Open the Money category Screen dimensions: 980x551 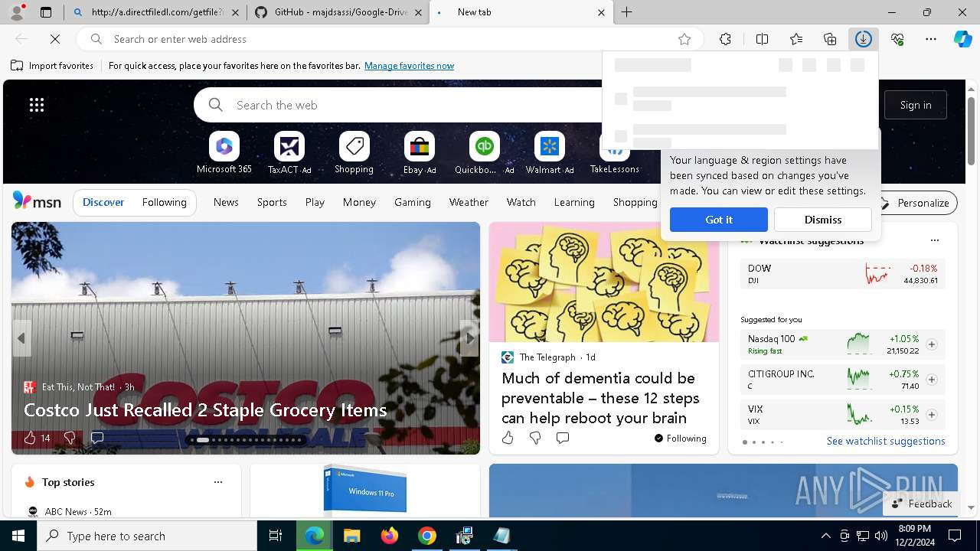pyautogui.click(x=359, y=202)
